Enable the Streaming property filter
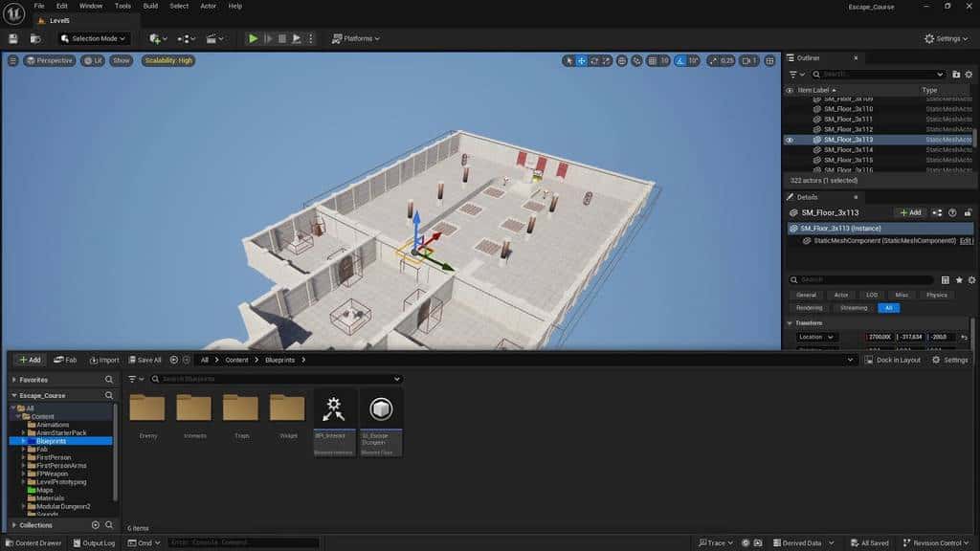980x551 pixels. pyautogui.click(x=853, y=308)
